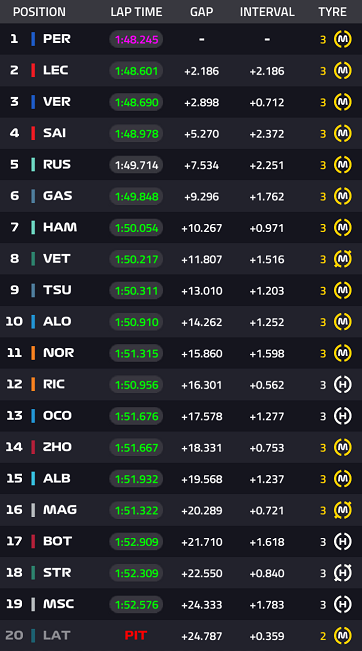
Task: Select the orange team colour bar beside NOR
Action: click(x=33, y=353)
